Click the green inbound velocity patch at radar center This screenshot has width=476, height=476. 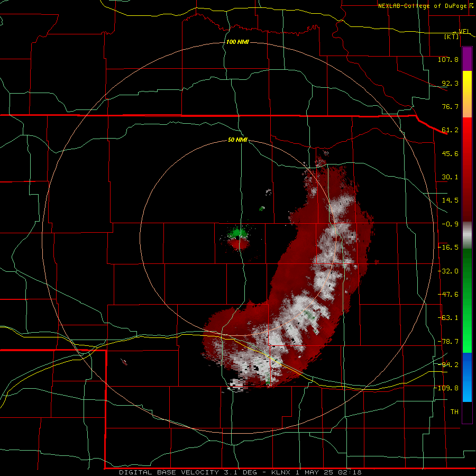[239, 233]
